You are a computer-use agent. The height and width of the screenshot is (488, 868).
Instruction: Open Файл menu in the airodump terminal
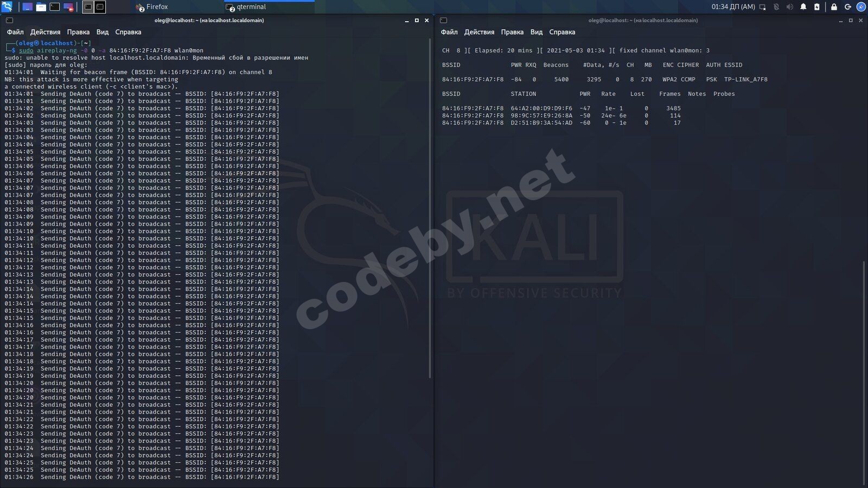pos(449,32)
